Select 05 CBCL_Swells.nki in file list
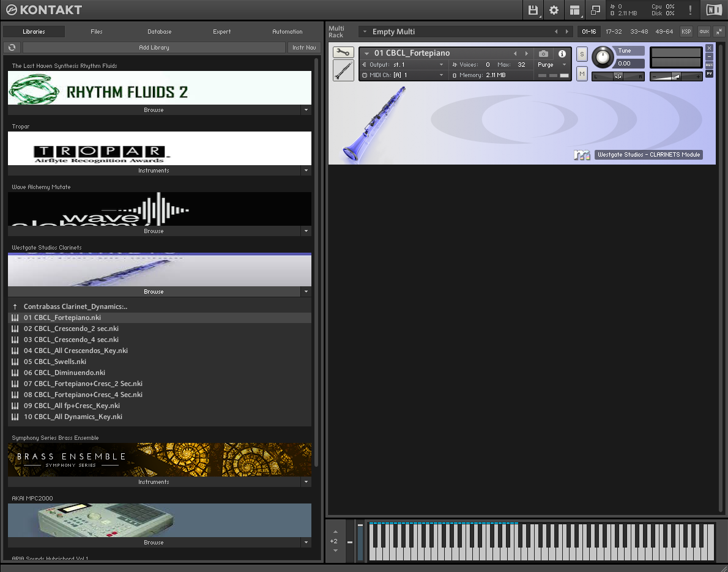The height and width of the screenshot is (572, 728). coord(160,362)
